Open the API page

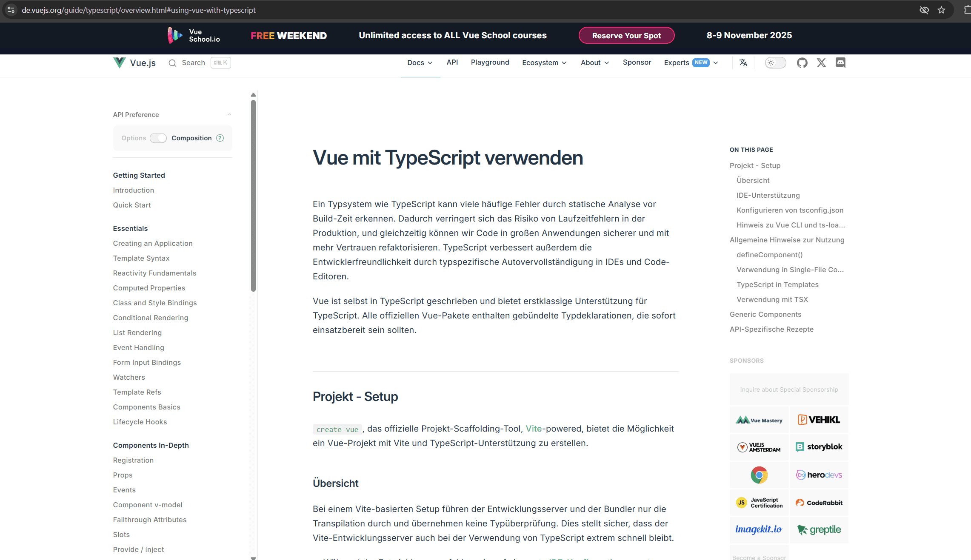[452, 63]
